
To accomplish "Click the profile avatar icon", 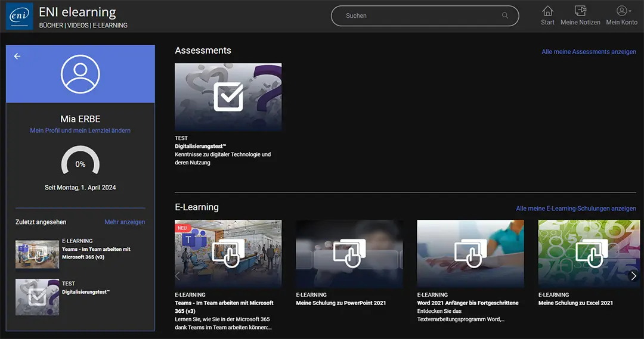I will (80, 74).
